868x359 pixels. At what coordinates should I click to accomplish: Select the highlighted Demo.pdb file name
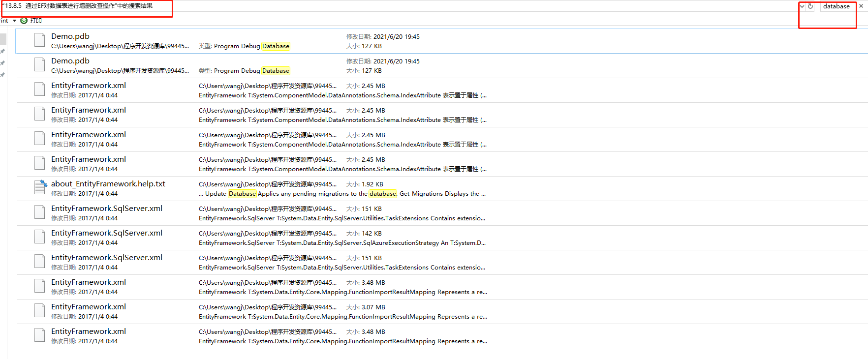pyautogui.click(x=70, y=36)
